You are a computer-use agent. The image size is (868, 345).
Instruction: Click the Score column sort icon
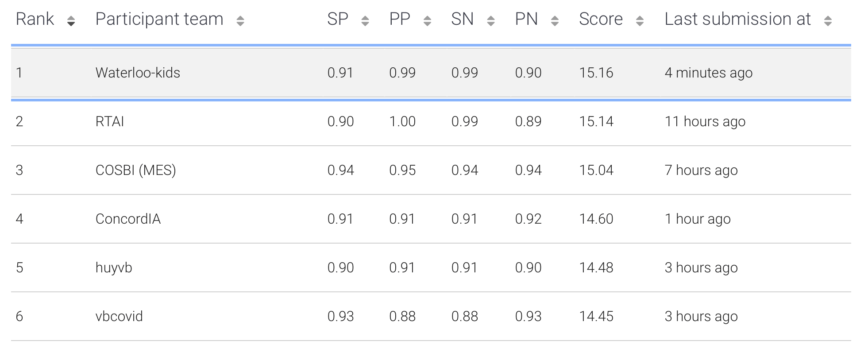tap(640, 21)
